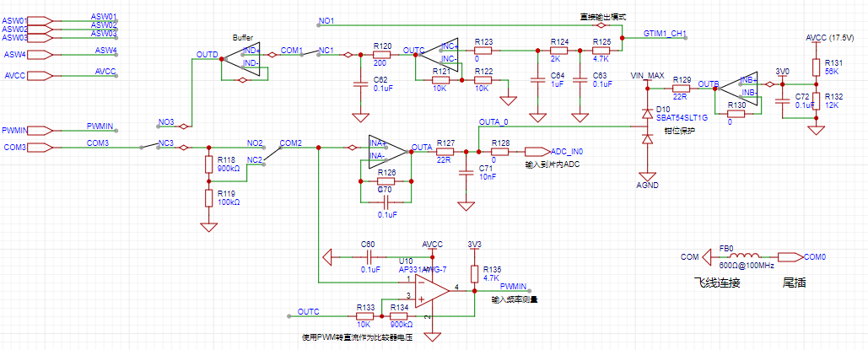Screen dimensions: 868x350
Task: Select the ASW01 port symbol
Action: tap(40, 20)
